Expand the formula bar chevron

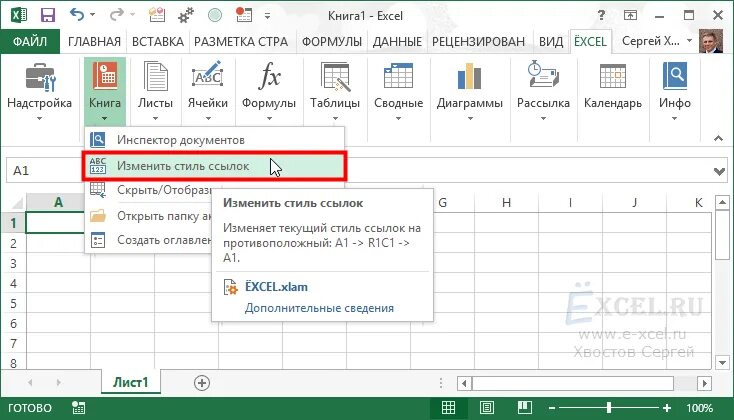click(719, 171)
